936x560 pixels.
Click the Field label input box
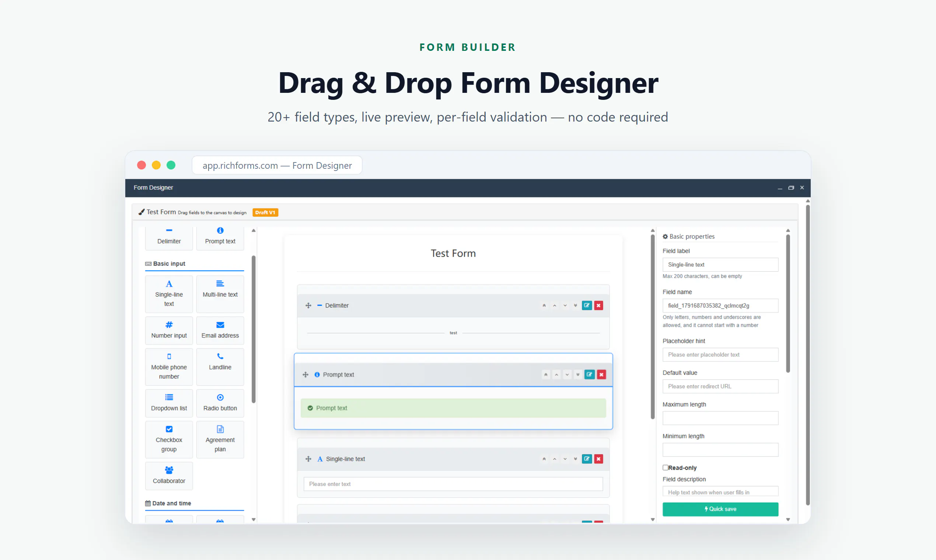[x=720, y=265]
